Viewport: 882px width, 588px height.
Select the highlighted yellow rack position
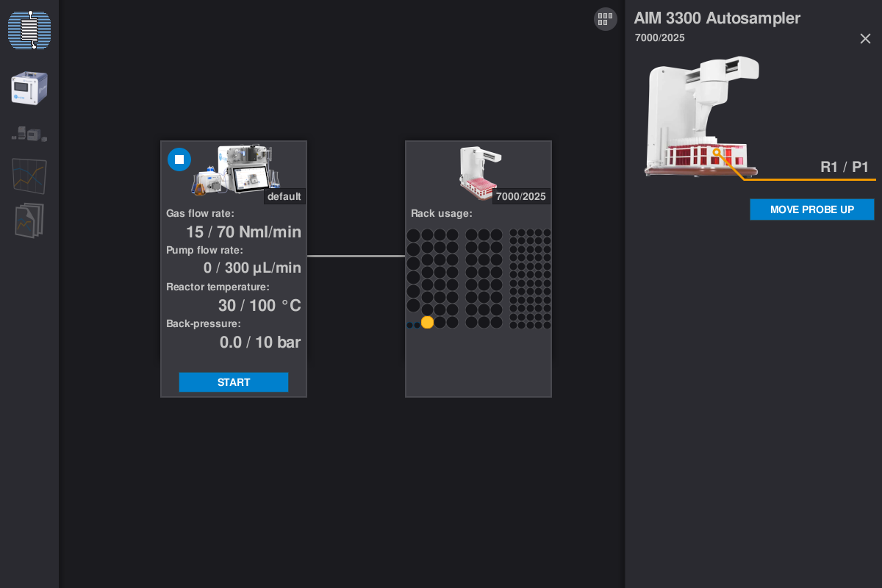[427, 322]
